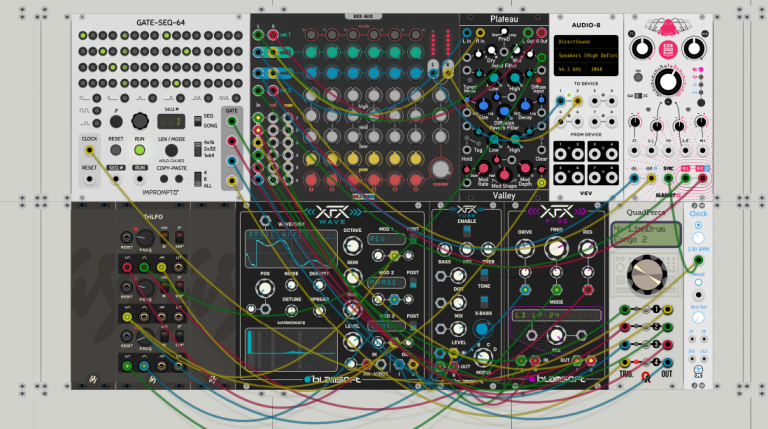The width and height of the screenshot is (768, 429).
Task: Flip the 4 / 8 / ALL copy switch
Action: (197, 179)
